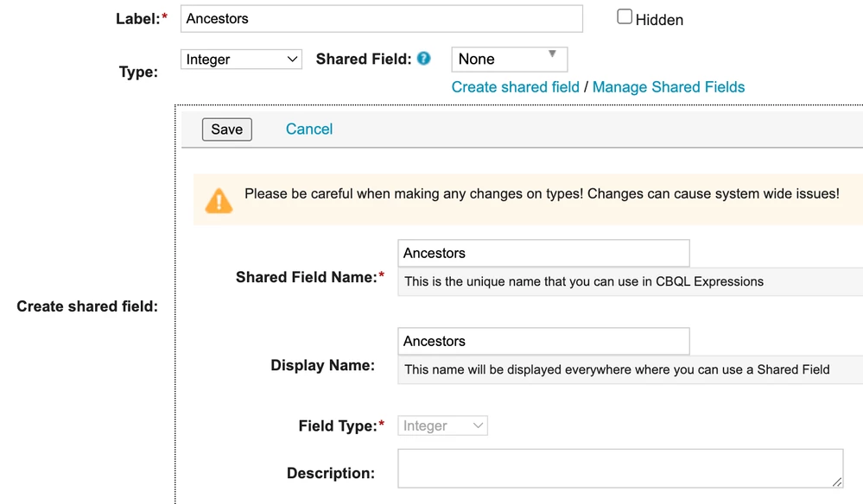Open the Field Type dropdown
The height and width of the screenshot is (504, 863).
(441, 425)
